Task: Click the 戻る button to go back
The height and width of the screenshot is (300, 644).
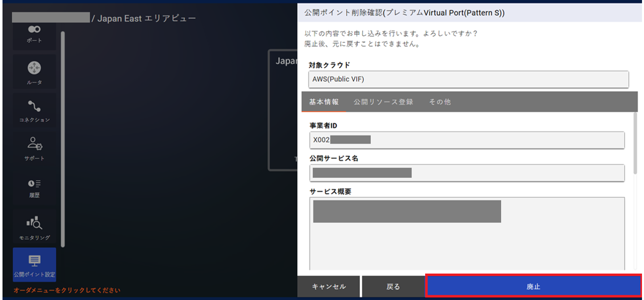Action: pos(394,286)
